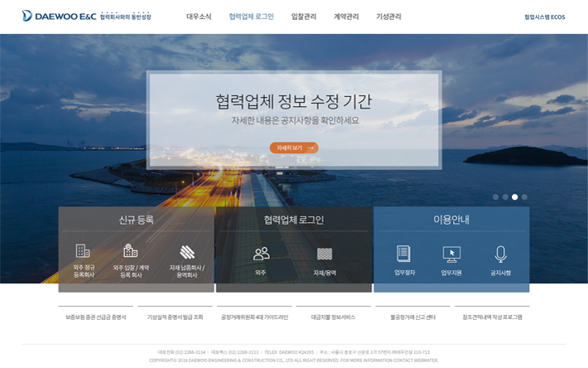Open 업무절차 document icon

click(403, 254)
